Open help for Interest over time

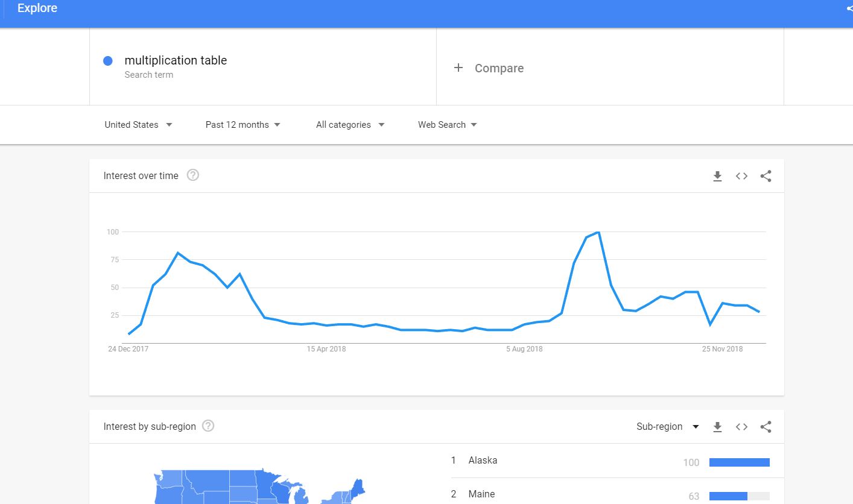tap(193, 175)
